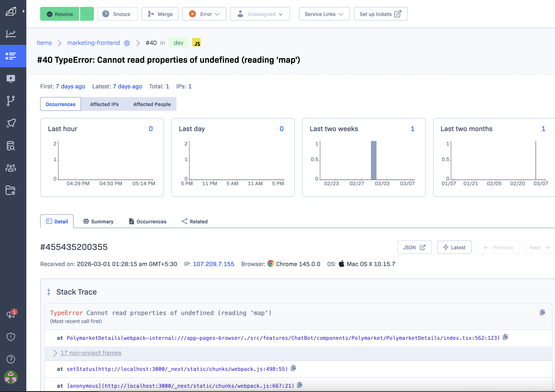Screen dimensions: 555x392
Task: Switch to the Summary tab
Action: 98,221
